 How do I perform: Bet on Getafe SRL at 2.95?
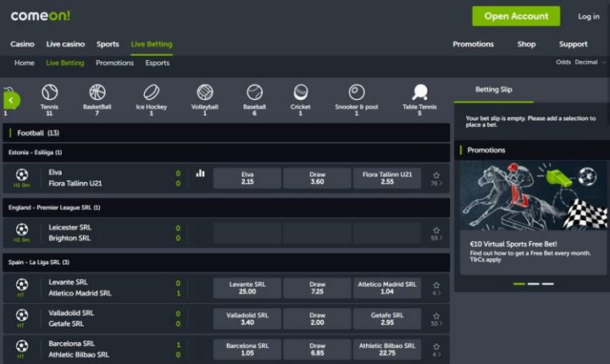(x=387, y=318)
